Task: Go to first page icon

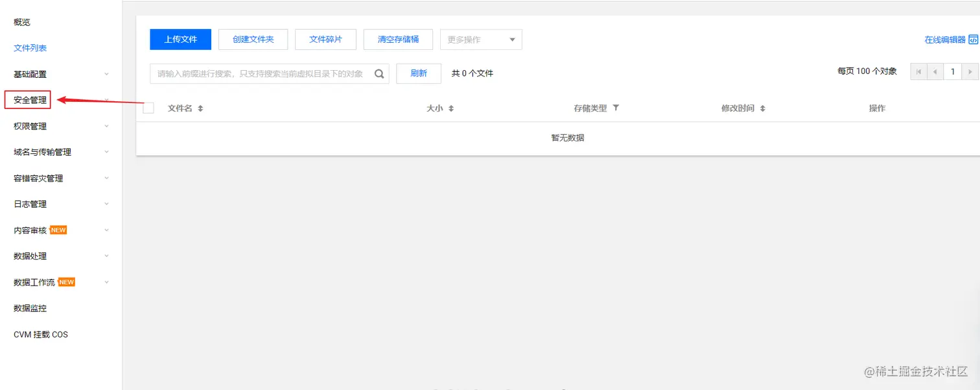Action: click(918, 71)
